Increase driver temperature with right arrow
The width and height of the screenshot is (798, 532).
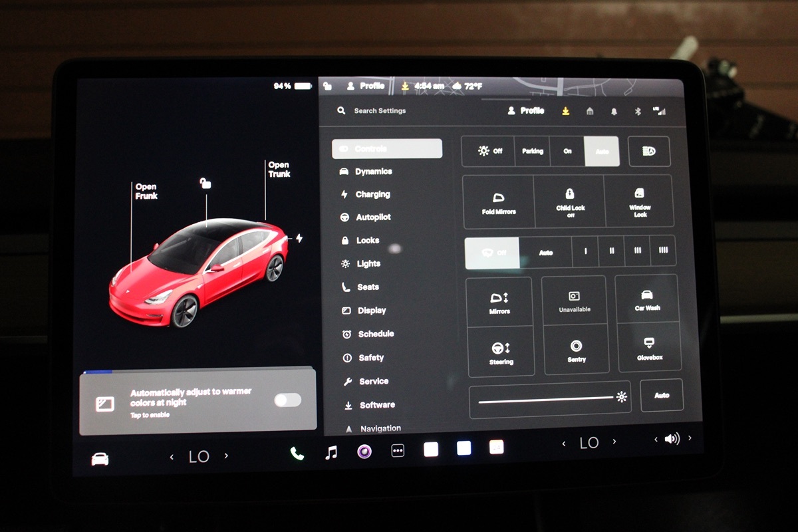(226, 456)
